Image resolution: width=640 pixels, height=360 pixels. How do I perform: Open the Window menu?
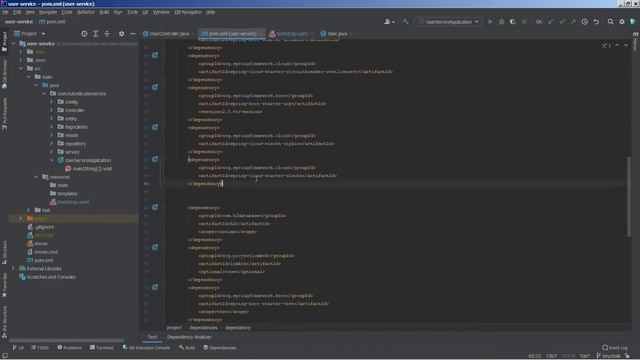coord(161,12)
